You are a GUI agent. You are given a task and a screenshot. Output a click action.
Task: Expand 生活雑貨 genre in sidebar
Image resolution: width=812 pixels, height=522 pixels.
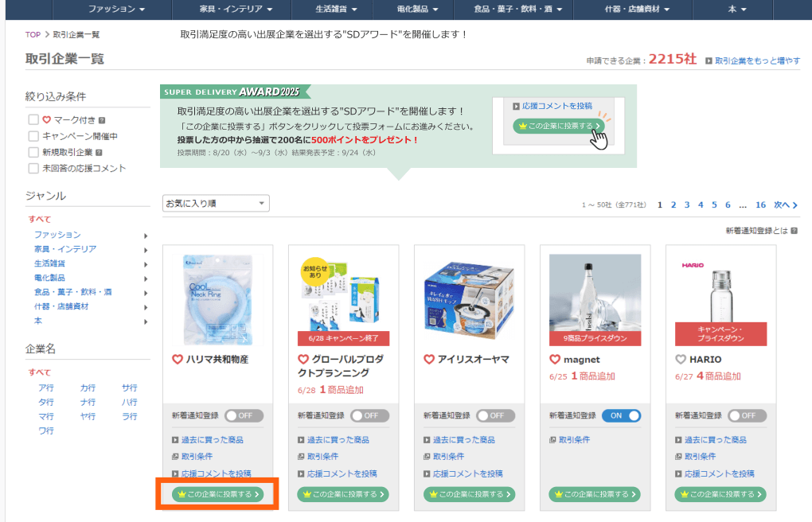[x=146, y=265]
